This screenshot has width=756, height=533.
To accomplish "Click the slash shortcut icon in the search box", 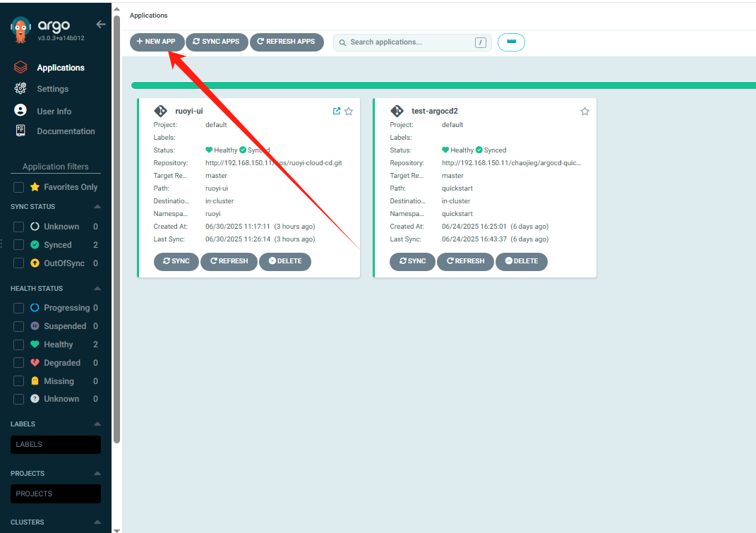I will tap(481, 42).
